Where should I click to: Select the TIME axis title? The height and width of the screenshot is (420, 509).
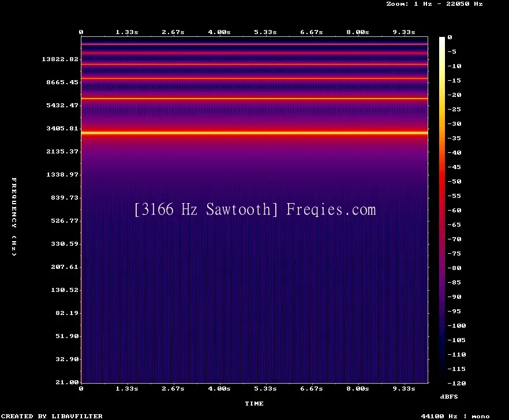coord(254,403)
